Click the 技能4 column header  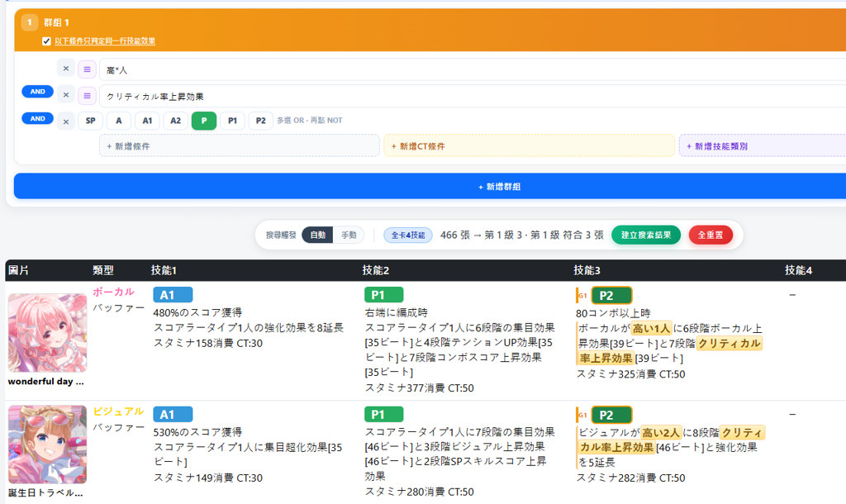click(x=799, y=270)
